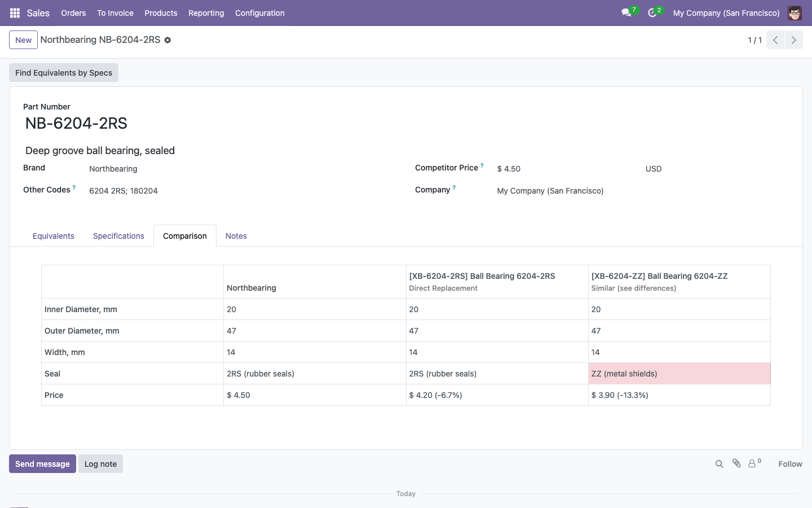Show help tooltip for Company question mark
This screenshot has height=508, width=812.
pos(454,188)
